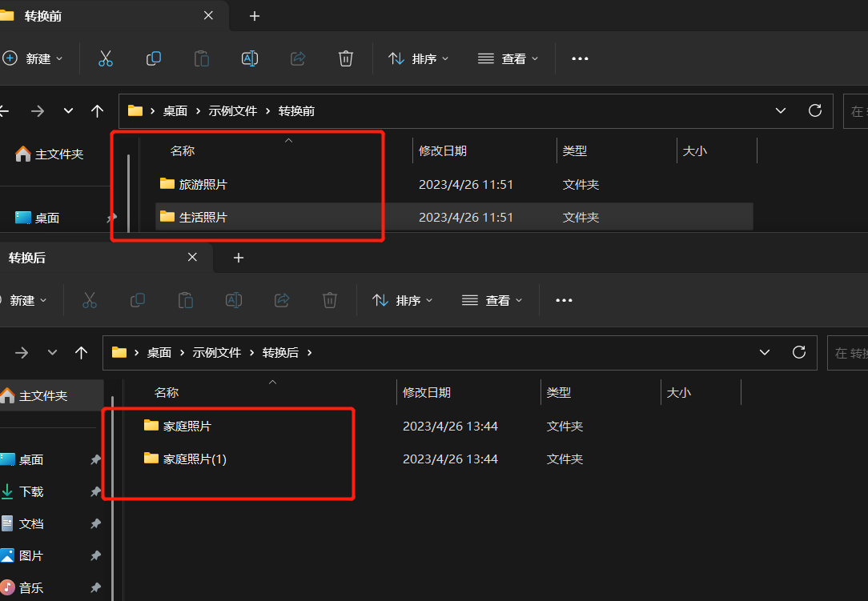
Task: Expand the 新建 new item dropdown
Action: (x=32, y=58)
